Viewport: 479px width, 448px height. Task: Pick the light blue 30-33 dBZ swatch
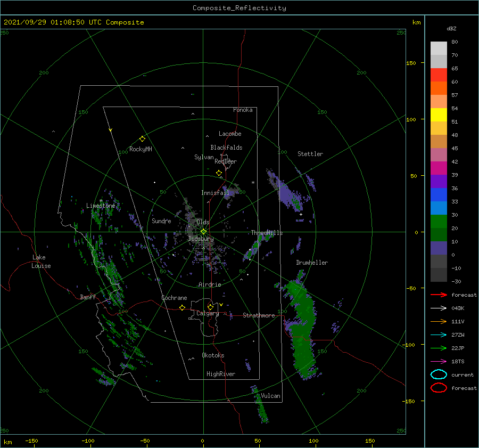click(439, 208)
